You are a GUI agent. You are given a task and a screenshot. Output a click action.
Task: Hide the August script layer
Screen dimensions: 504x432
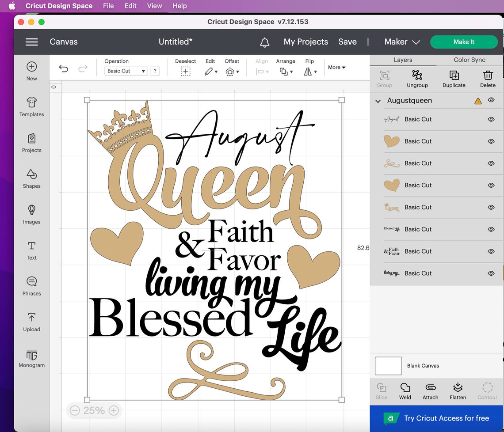click(x=491, y=119)
